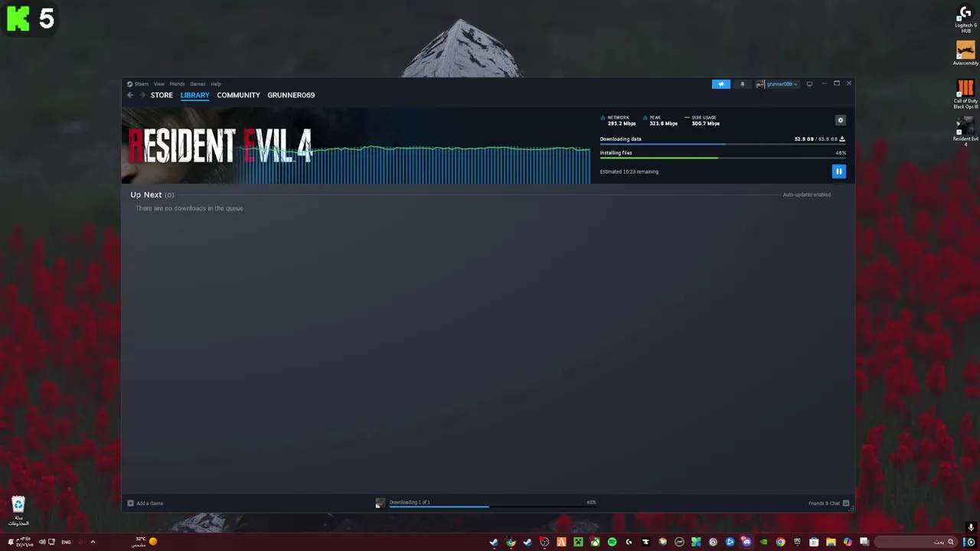Open the Steam announcements megaphone button

click(x=721, y=84)
